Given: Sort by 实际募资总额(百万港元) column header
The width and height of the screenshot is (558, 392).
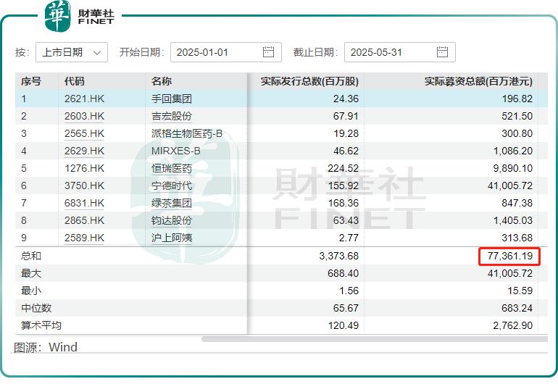Looking at the screenshot, I should (x=478, y=81).
